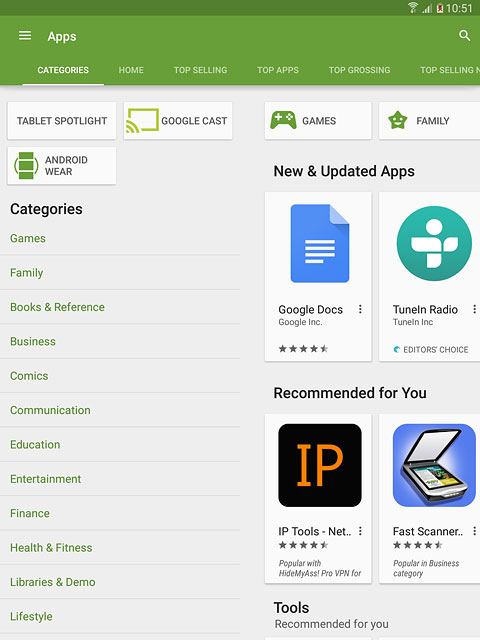Open IP Tools app icon

[x=320, y=465]
